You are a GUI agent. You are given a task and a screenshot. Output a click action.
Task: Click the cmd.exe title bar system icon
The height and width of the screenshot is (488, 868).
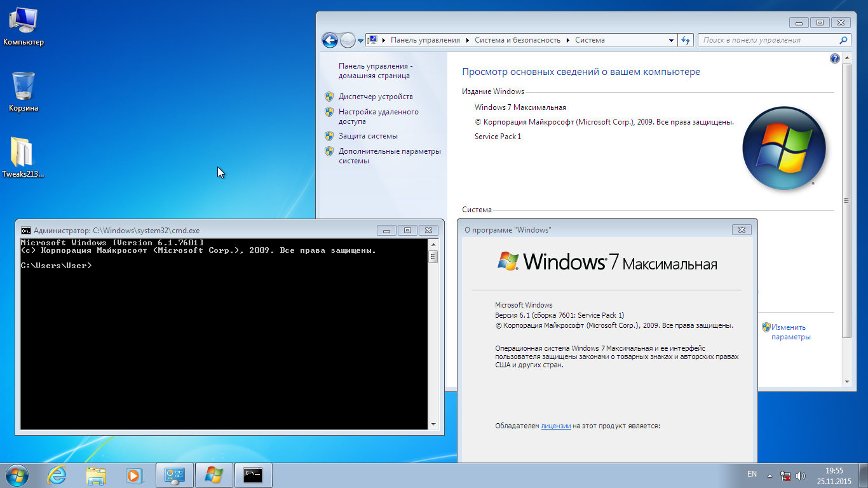25,231
